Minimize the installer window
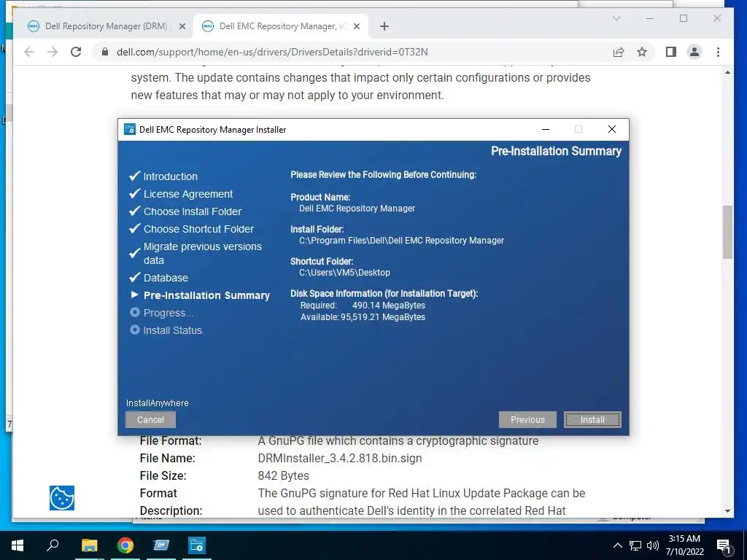The image size is (747, 560). [546, 130]
